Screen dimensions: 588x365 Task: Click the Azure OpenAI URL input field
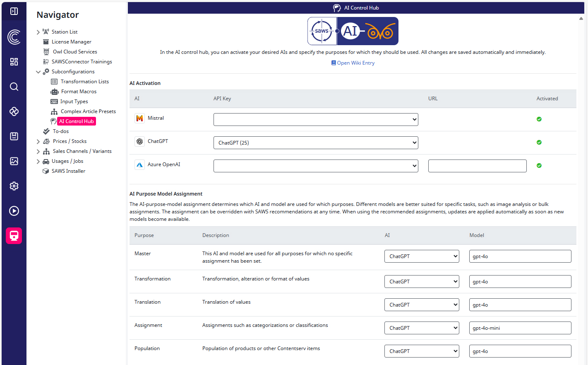pyautogui.click(x=478, y=166)
